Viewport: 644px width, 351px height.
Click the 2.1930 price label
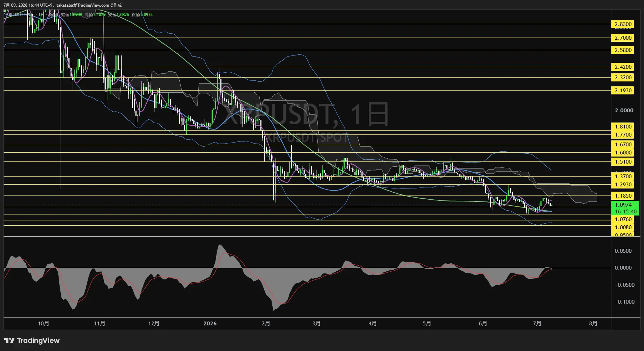coord(623,90)
